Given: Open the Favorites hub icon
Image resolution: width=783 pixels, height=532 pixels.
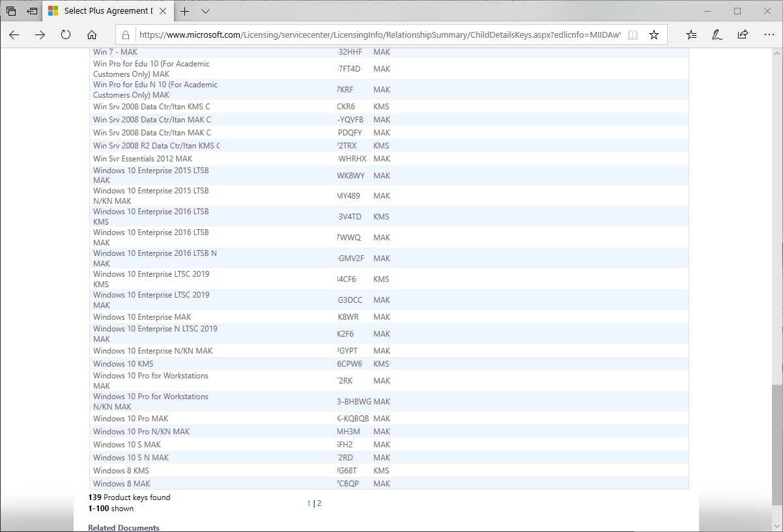Looking at the screenshot, I should [692, 35].
